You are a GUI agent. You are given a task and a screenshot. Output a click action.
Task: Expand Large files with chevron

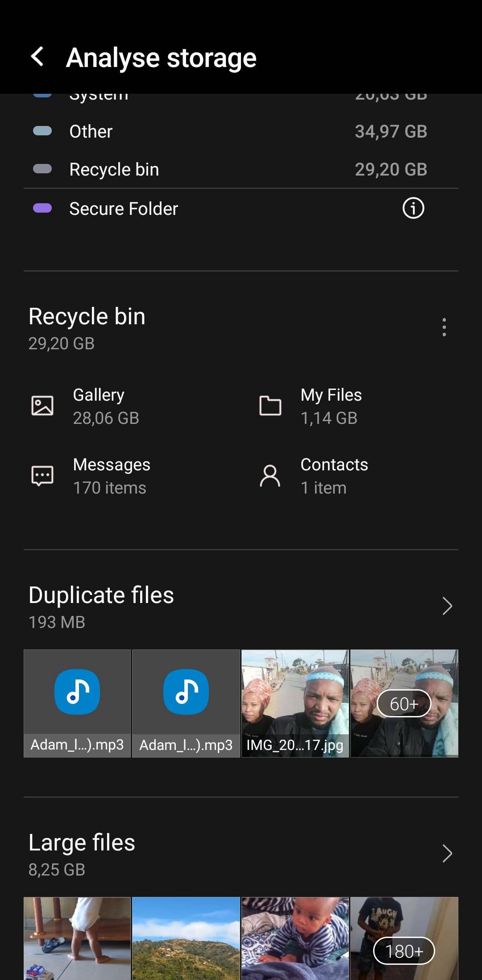point(447,854)
